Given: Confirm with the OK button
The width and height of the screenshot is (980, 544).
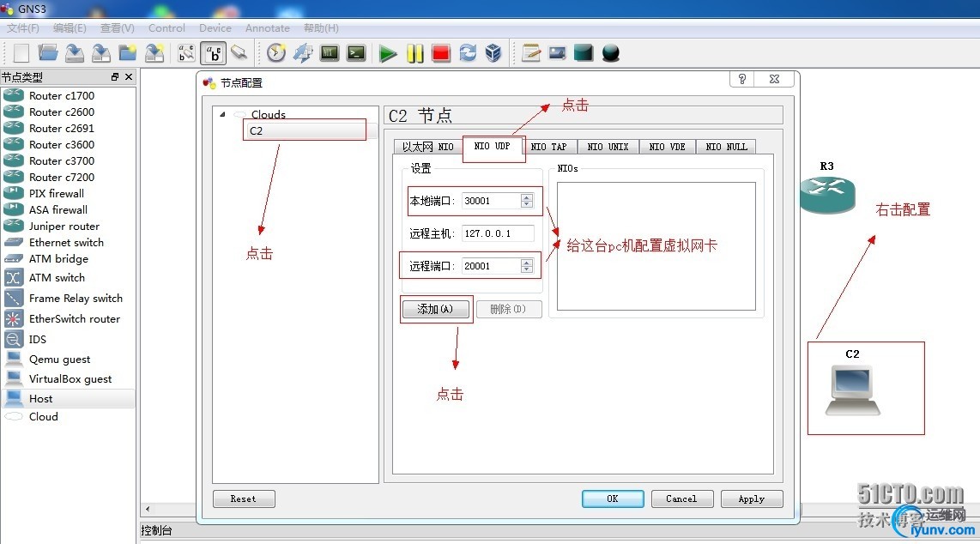Looking at the screenshot, I should pos(613,499).
